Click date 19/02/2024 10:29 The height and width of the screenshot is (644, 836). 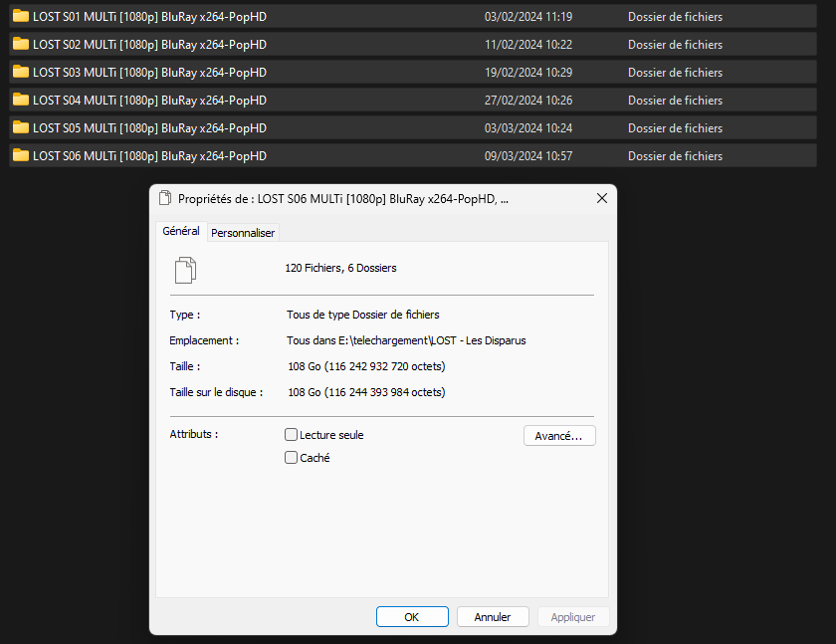(528, 72)
